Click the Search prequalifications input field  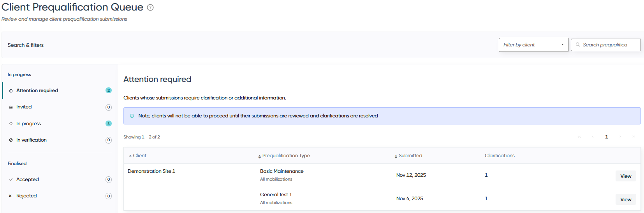tap(605, 45)
